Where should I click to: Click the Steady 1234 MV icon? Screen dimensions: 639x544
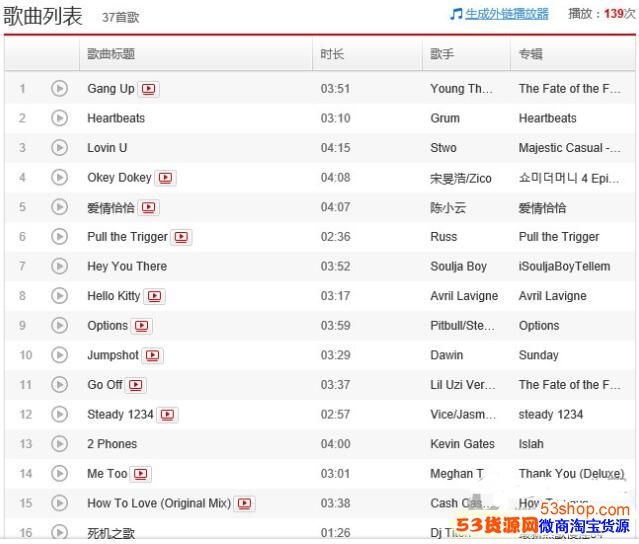point(167,415)
